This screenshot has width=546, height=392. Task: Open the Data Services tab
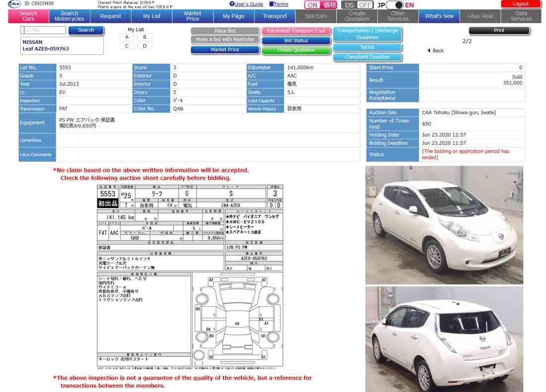click(x=521, y=16)
